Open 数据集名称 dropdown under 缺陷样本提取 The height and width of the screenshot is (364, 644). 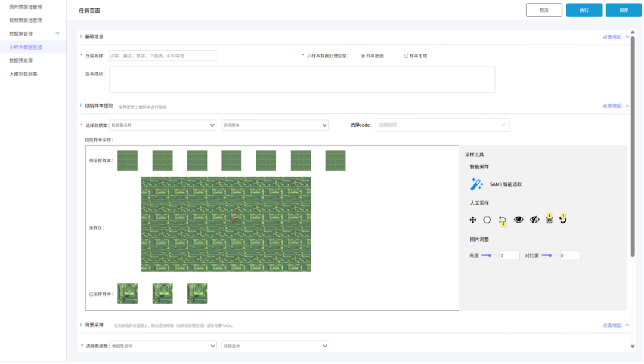(163, 125)
